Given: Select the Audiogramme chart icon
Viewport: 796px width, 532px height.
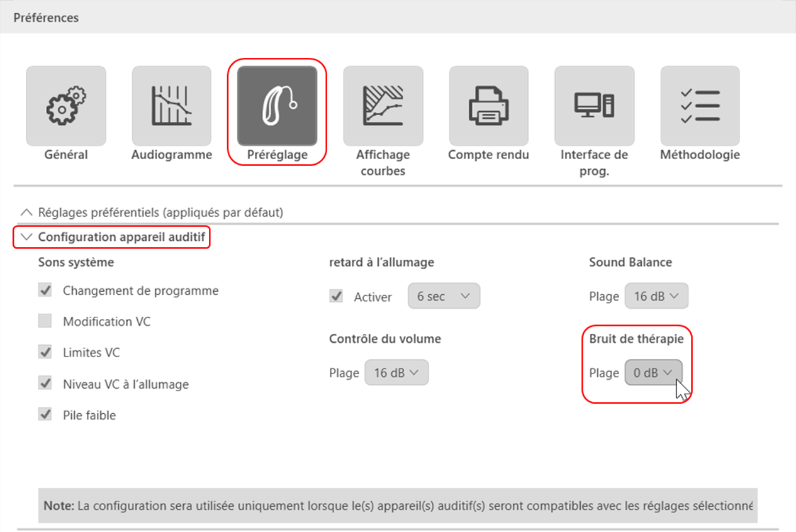Looking at the screenshot, I should pos(171,105).
